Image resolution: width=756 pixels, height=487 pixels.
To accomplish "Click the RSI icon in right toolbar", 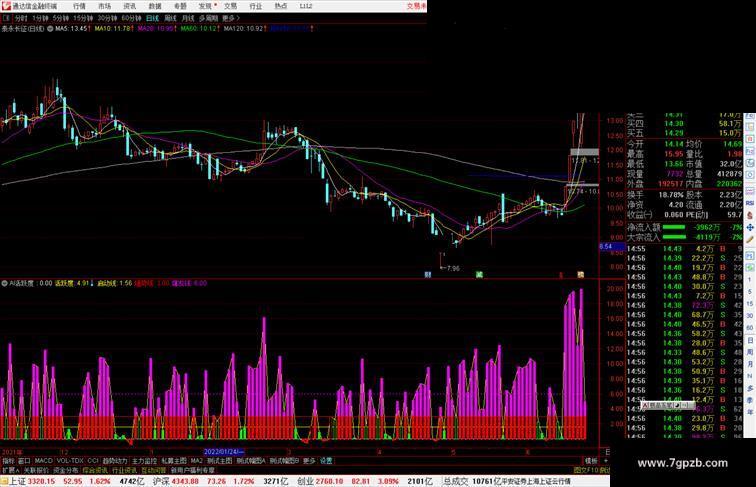I will [x=750, y=203].
